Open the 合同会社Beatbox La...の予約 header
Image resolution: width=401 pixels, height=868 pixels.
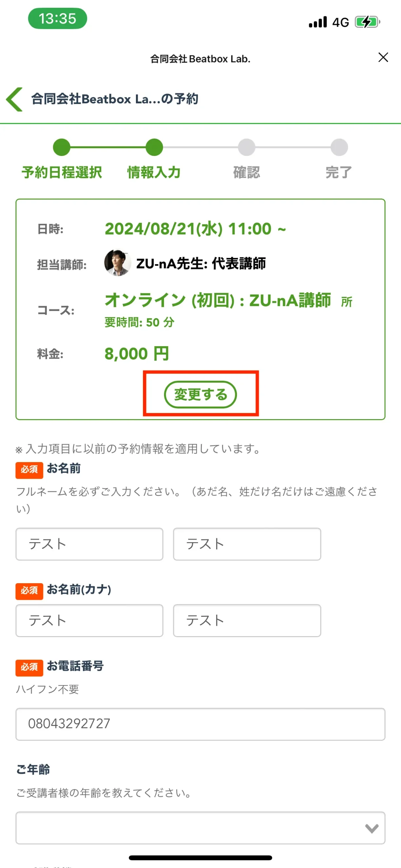pyautogui.click(x=115, y=99)
